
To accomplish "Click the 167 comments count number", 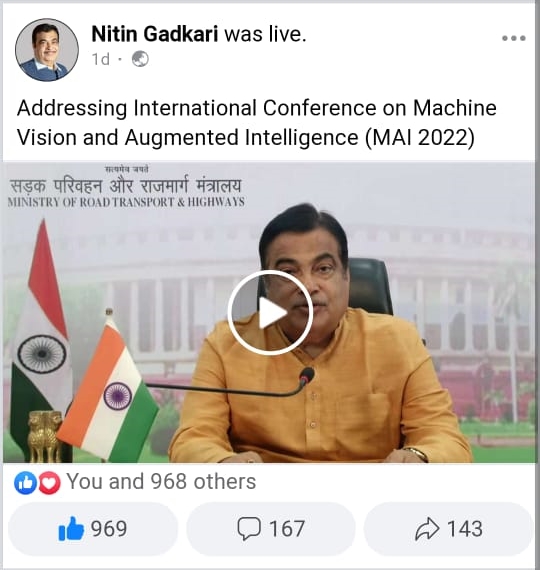I will click(x=287, y=529).
